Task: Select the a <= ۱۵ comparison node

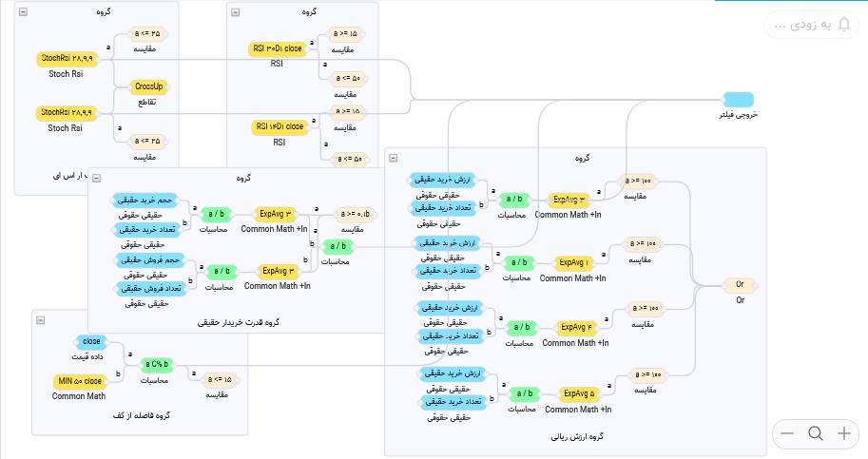Action: [x=220, y=380]
